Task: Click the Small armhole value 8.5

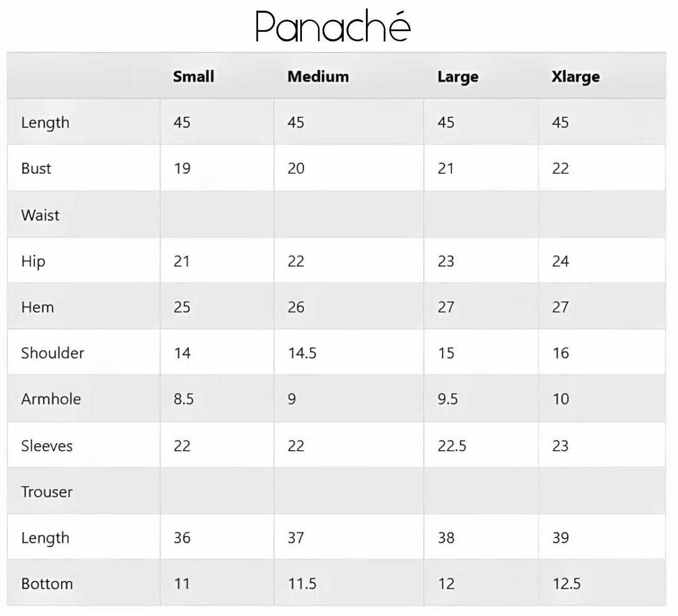Action: (x=183, y=399)
